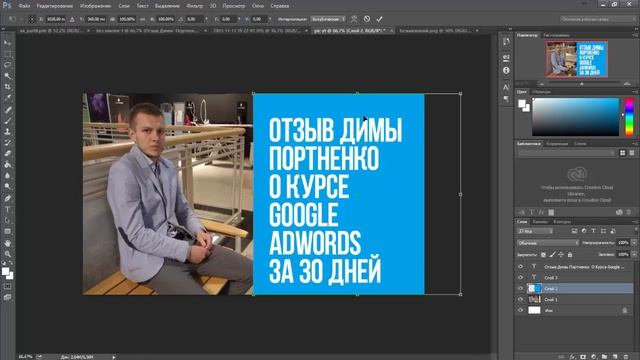Open the layer filter type dropdown
The width and height of the screenshot is (640, 360).
[x=535, y=231]
